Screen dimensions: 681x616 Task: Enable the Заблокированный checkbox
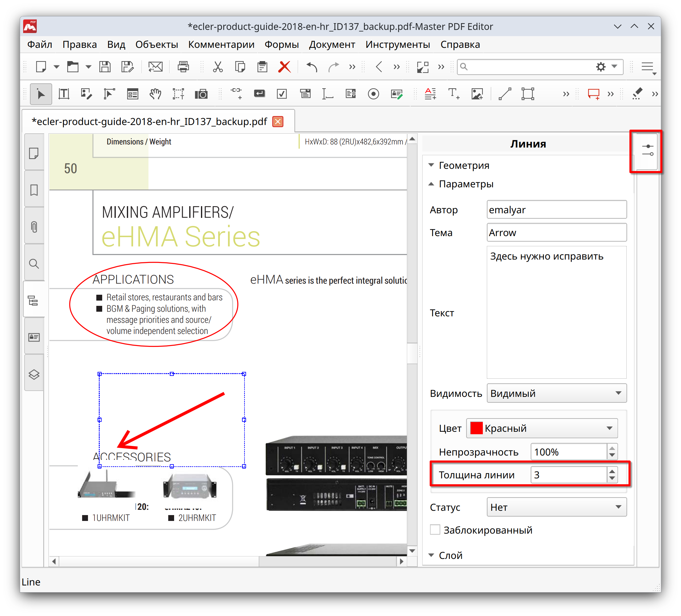point(435,530)
